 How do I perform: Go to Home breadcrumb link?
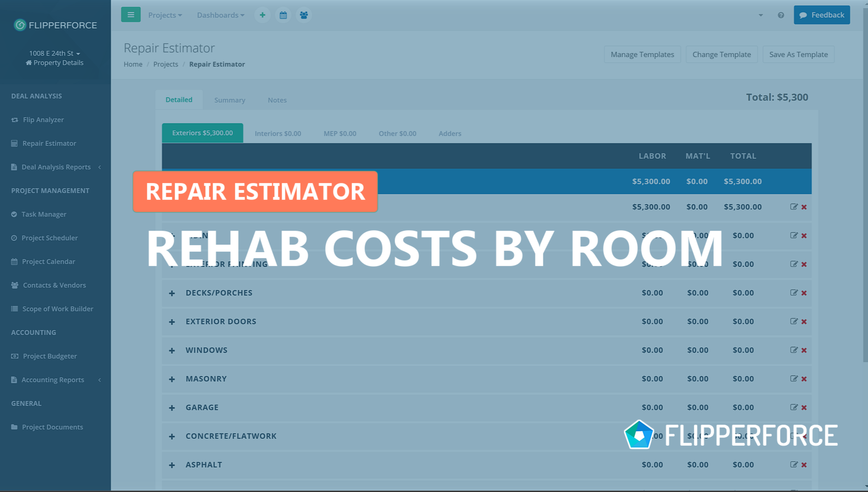coord(133,64)
